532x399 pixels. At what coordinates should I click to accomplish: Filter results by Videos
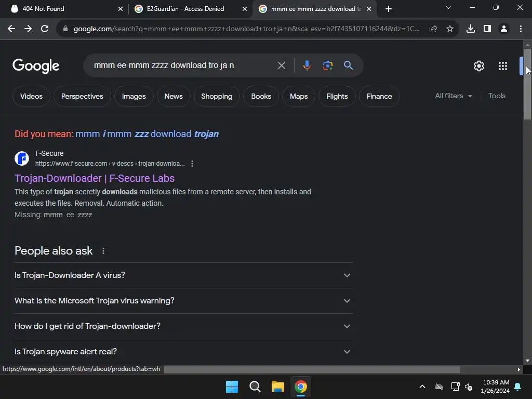coord(31,96)
